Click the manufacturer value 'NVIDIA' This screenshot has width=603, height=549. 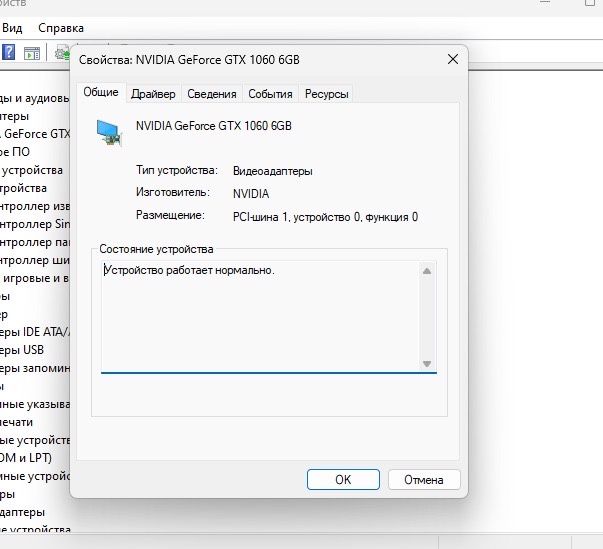[251, 193]
